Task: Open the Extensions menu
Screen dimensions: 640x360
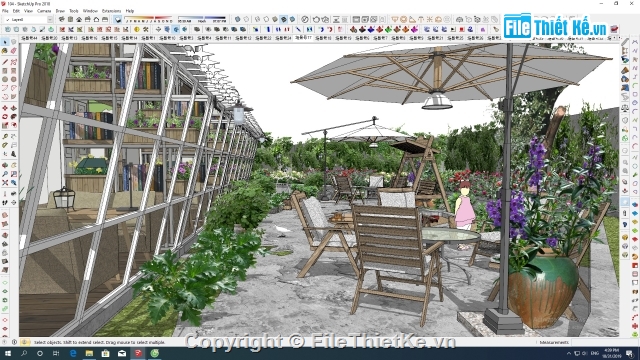Action: [111, 11]
